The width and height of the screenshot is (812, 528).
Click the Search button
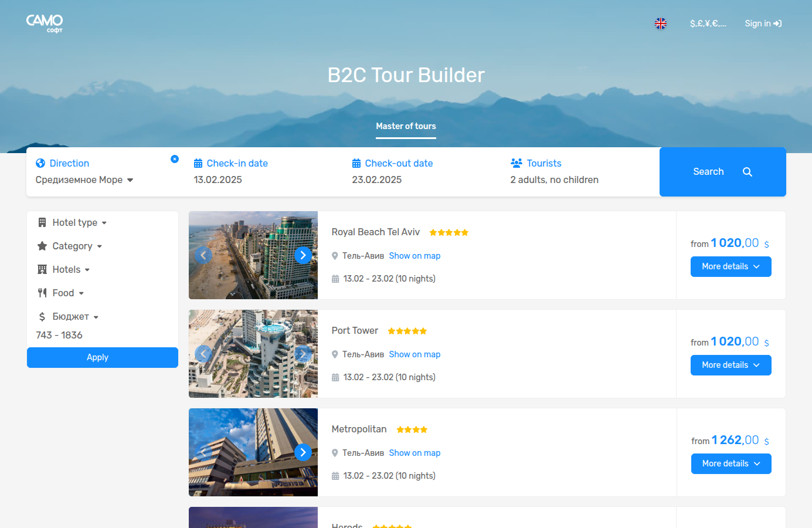pos(723,172)
